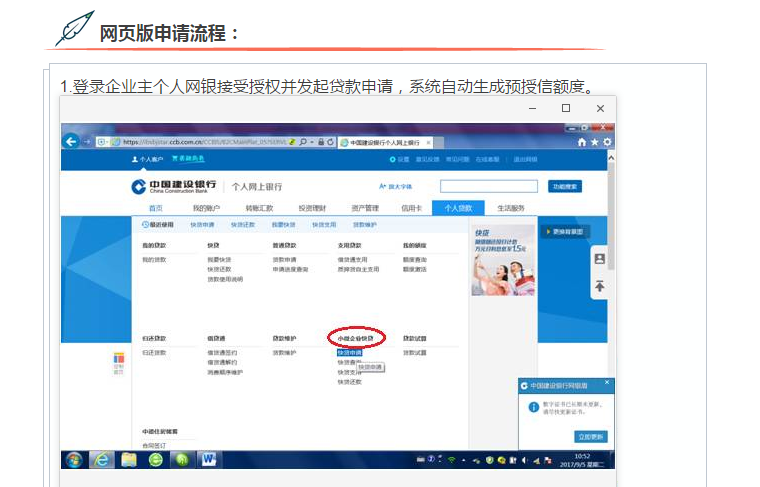Switch to the 首页 tab

click(x=156, y=208)
